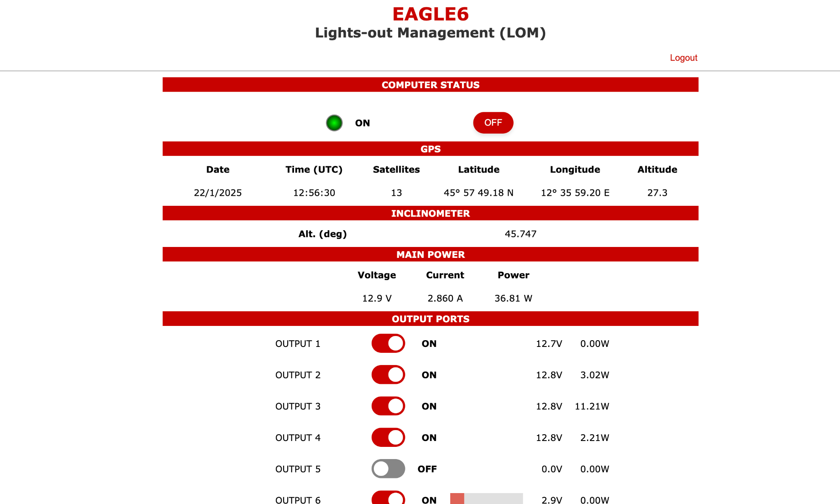Toggle OUTPUT 2 switch off
This screenshot has height=504, width=840.
tap(388, 375)
